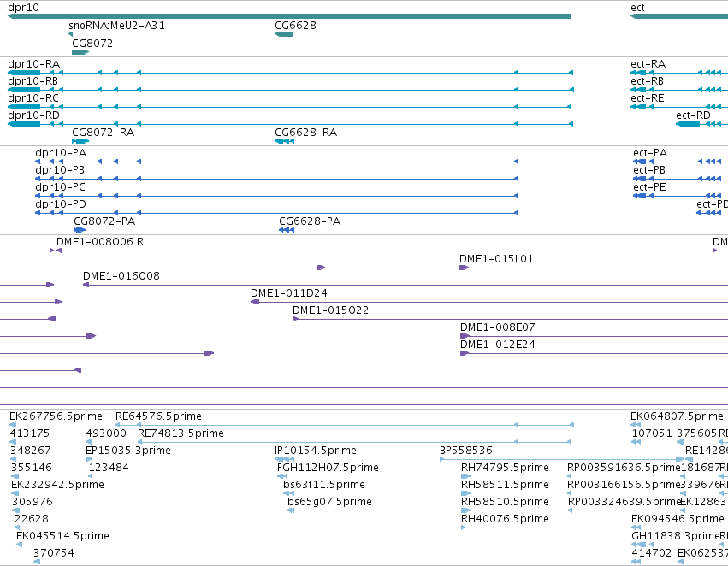Viewport: 728px width, 566px height.
Task: Select the ect-RA transcript label
Action: click(648, 64)
